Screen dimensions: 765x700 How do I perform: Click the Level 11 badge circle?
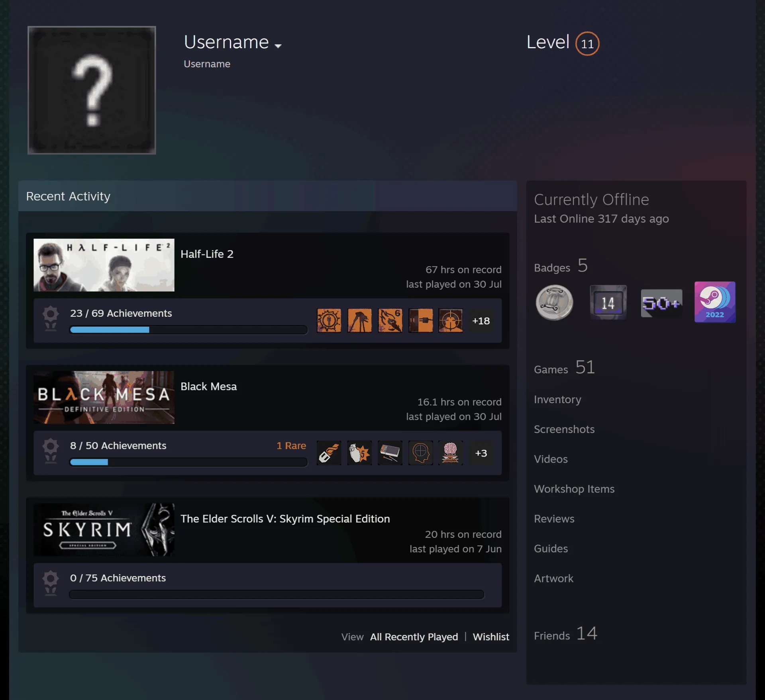pyautogui.click(x=587, y=43)
